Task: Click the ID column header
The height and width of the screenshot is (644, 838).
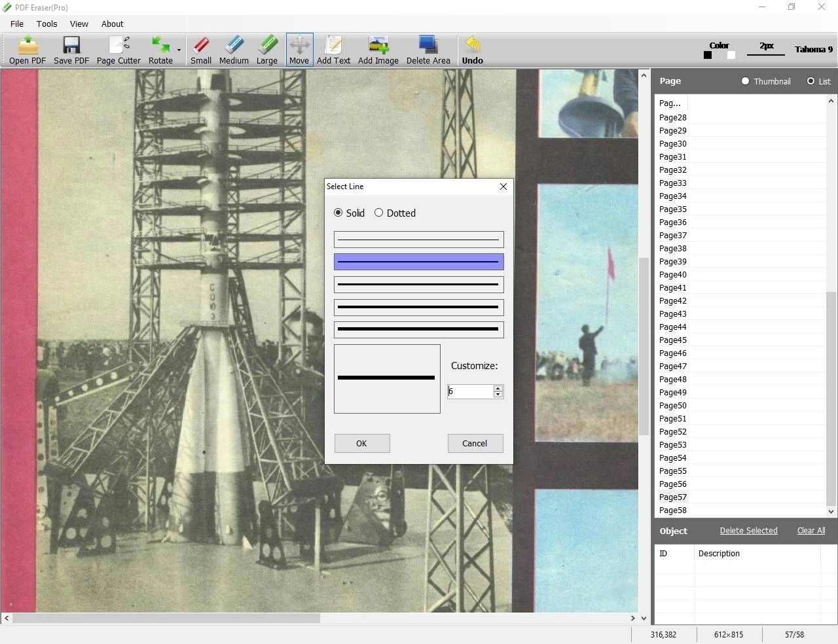Action: tap(674, 554)
